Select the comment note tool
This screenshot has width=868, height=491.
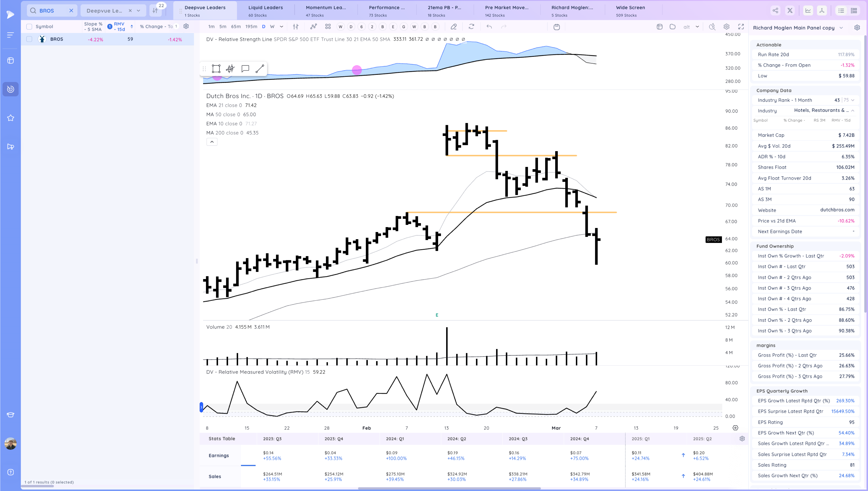(245, 69)
